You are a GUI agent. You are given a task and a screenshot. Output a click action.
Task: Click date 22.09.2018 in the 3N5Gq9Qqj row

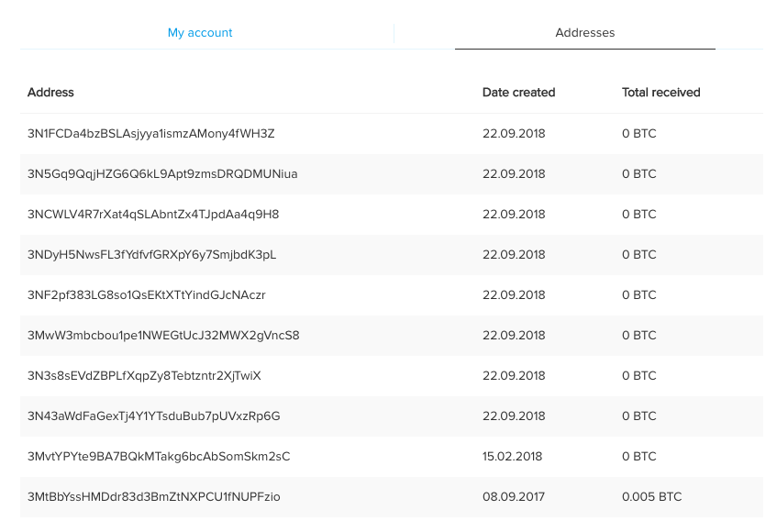coord(514,174)
